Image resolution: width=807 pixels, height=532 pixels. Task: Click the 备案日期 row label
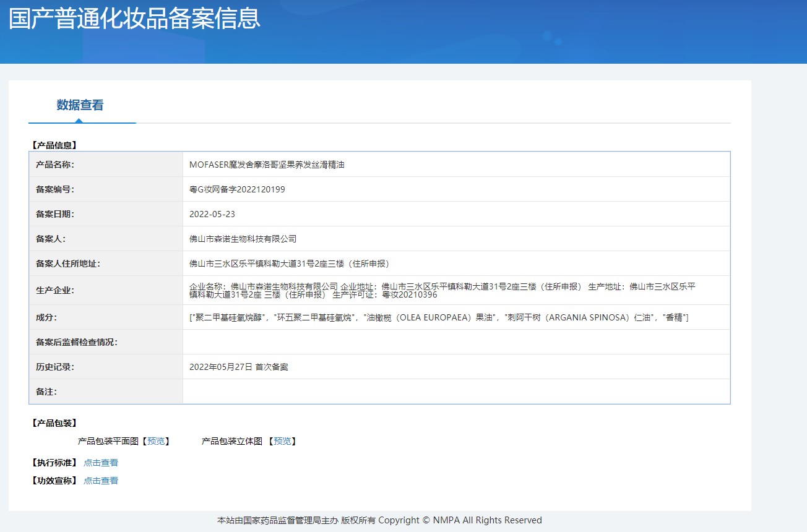pos(55,214)
